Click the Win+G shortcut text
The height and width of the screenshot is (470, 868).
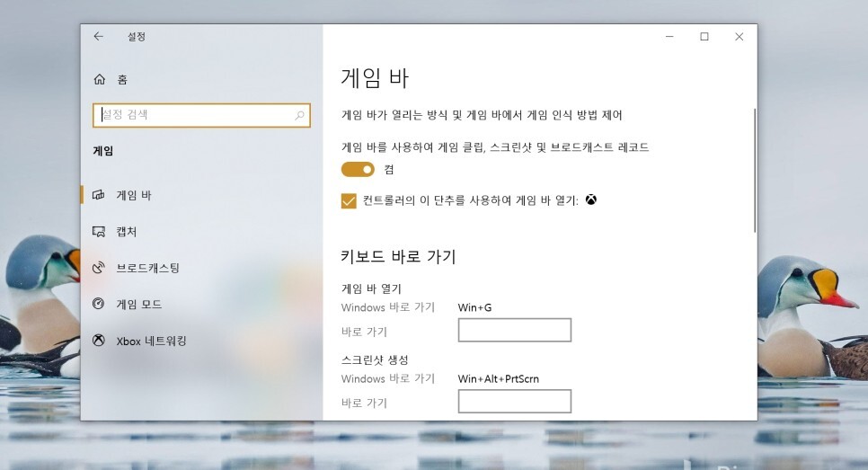pos(475,307)
